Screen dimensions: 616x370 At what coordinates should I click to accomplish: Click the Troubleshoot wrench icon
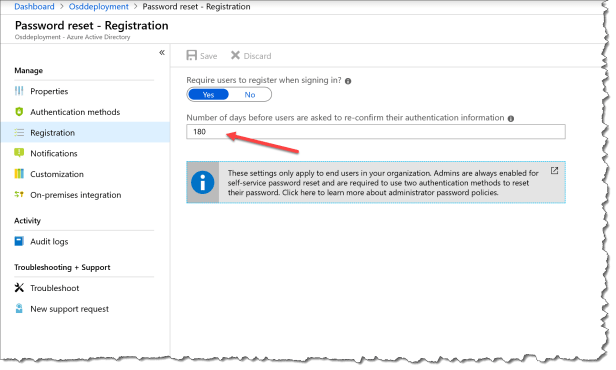(x=19, y=288)
